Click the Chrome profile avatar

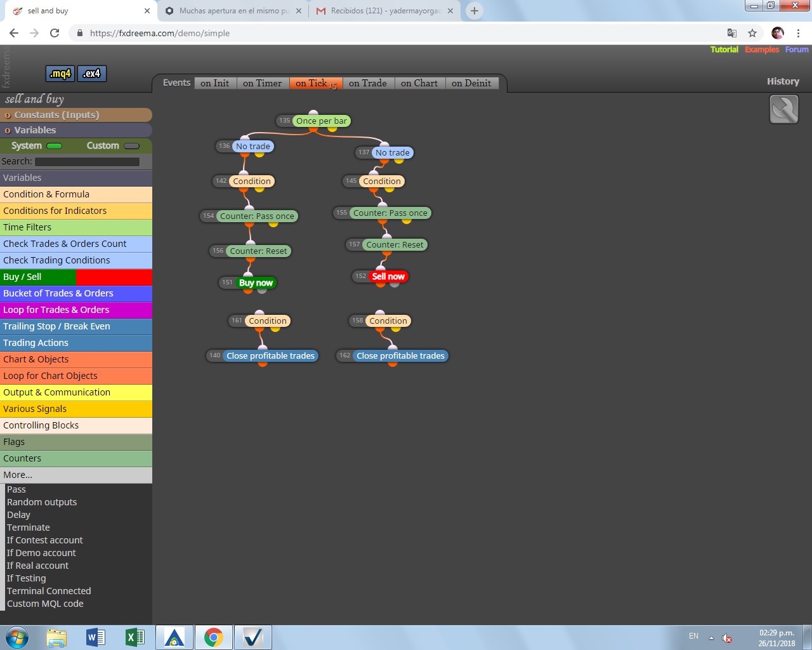778,33
